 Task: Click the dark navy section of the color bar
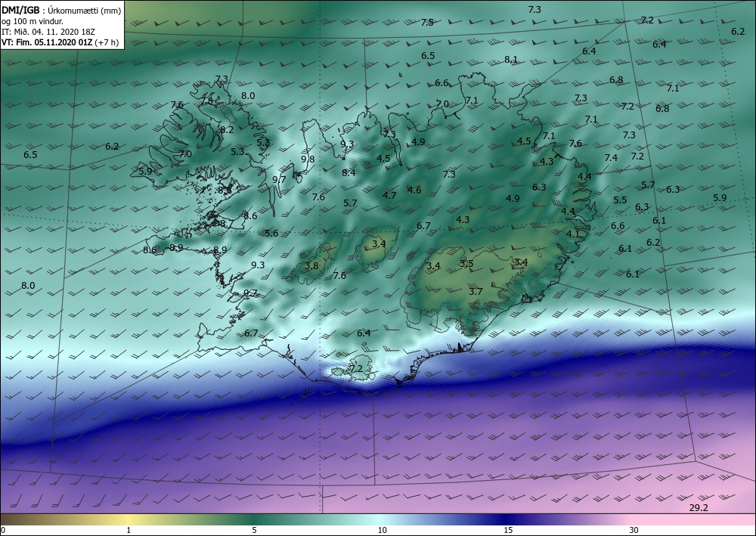tap(508, 519)
